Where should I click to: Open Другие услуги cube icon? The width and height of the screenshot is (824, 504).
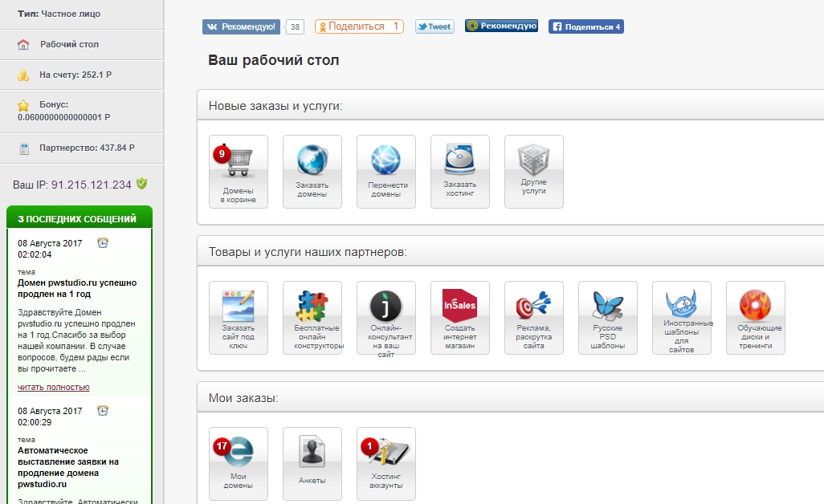click(533, 171)
